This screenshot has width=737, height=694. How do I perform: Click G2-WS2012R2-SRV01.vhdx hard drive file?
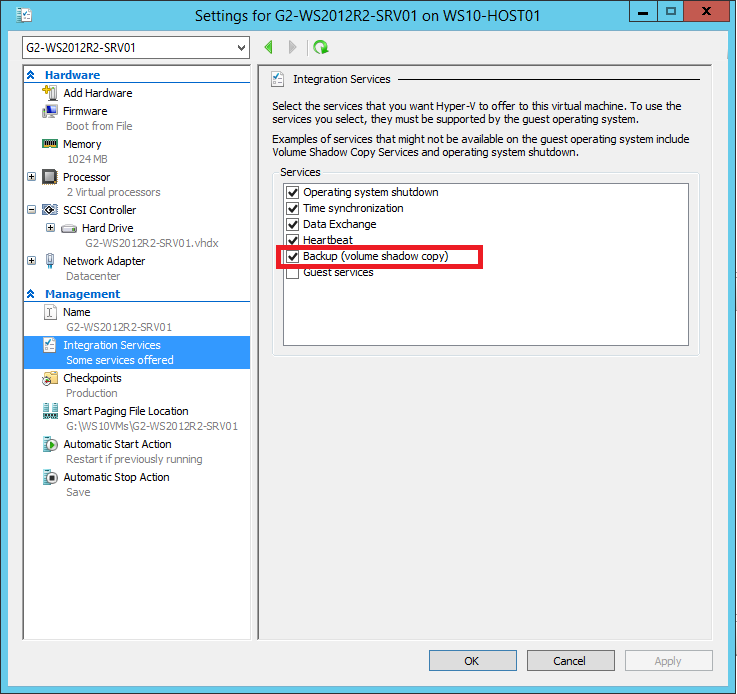coord(152,243)
